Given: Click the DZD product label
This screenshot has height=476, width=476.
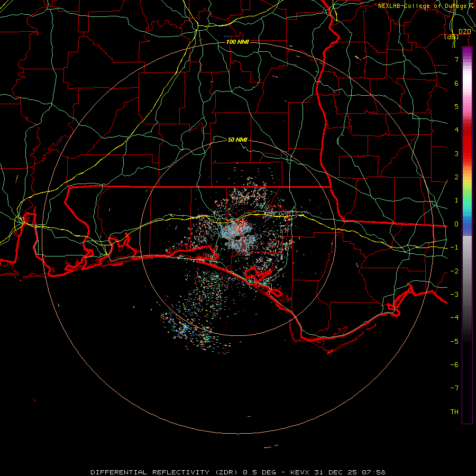Looking at the screenshot, I should pyautogui.click(x=465, y=32).
